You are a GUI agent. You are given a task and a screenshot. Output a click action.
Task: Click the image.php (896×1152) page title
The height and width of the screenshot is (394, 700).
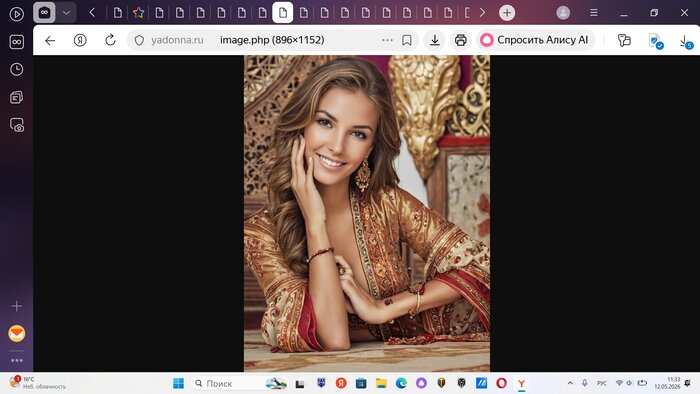[x=272, y=40]
